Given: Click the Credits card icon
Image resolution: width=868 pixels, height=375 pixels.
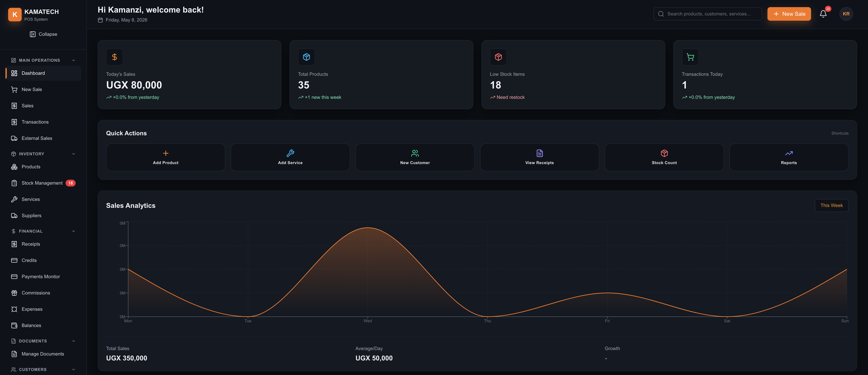Looking at the screenshot, I should tap(14, 260).
